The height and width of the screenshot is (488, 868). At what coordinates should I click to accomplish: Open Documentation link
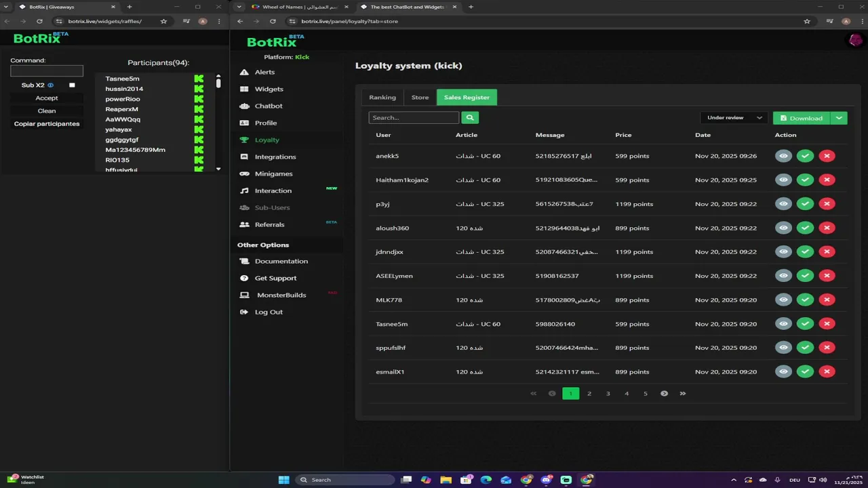point(281,261)
